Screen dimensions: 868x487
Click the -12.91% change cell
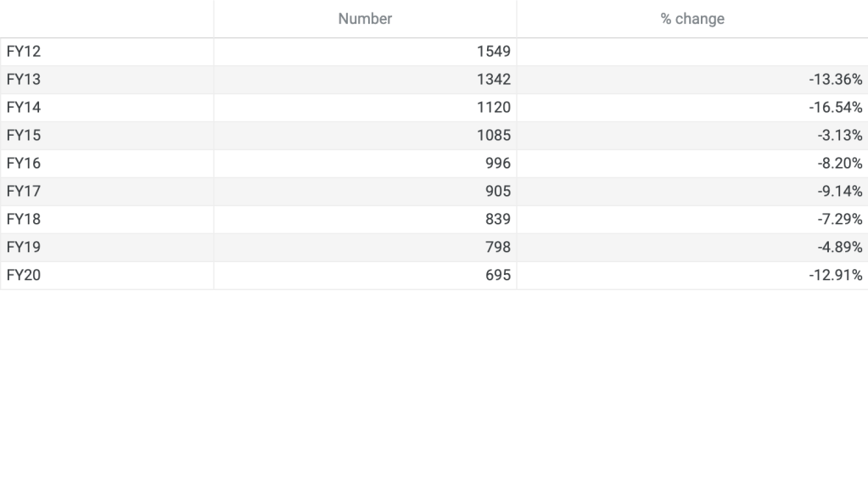coord(835,276)
